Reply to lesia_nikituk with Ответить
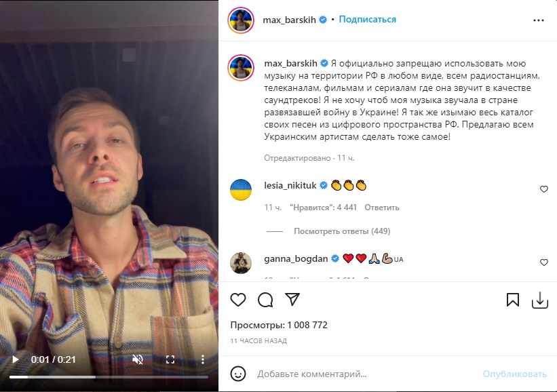Screen dimensions: 557x392 tap(382, 208)
